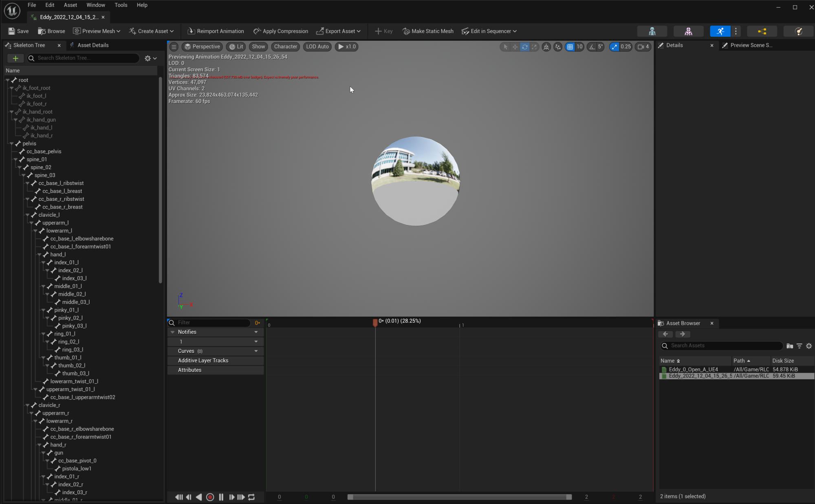Add a new bone via green plus button

point(15,58)
